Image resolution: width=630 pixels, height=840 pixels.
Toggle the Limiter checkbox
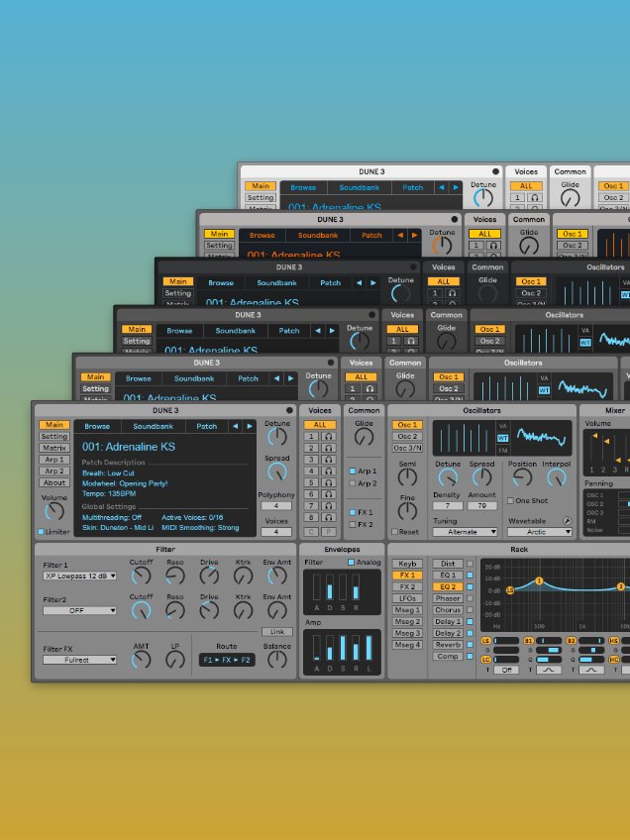click(41, 531)
